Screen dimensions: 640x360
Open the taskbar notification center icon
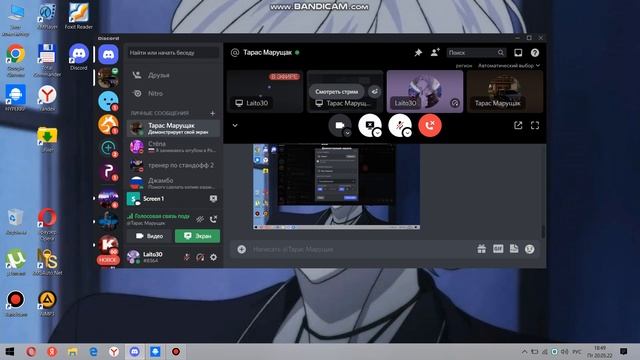pos(623,351)
